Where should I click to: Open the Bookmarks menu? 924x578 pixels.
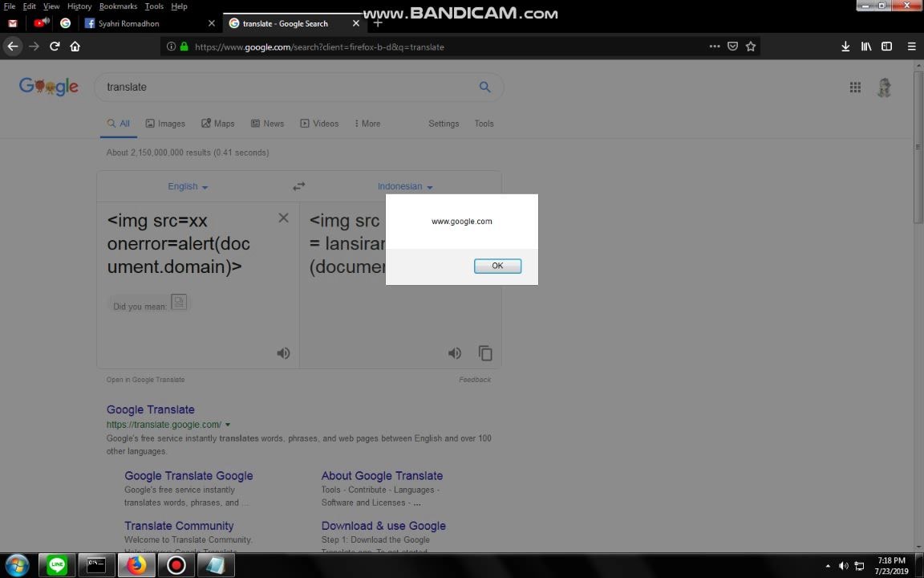pos(118,6)
